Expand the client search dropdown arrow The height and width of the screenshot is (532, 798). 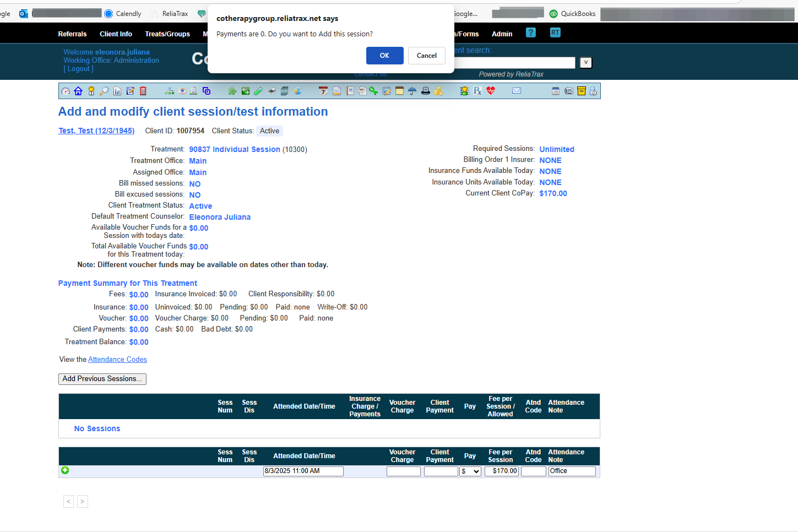(x=586, y=63)
